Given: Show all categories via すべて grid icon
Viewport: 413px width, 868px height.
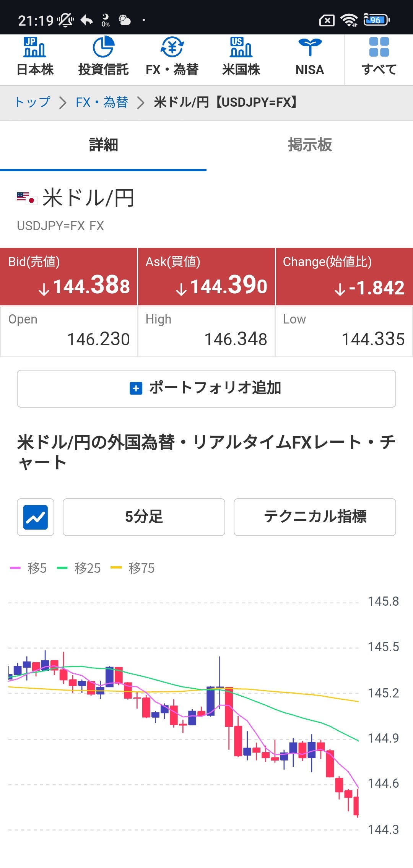Looking at the screenshot, I should coord(379,47).
